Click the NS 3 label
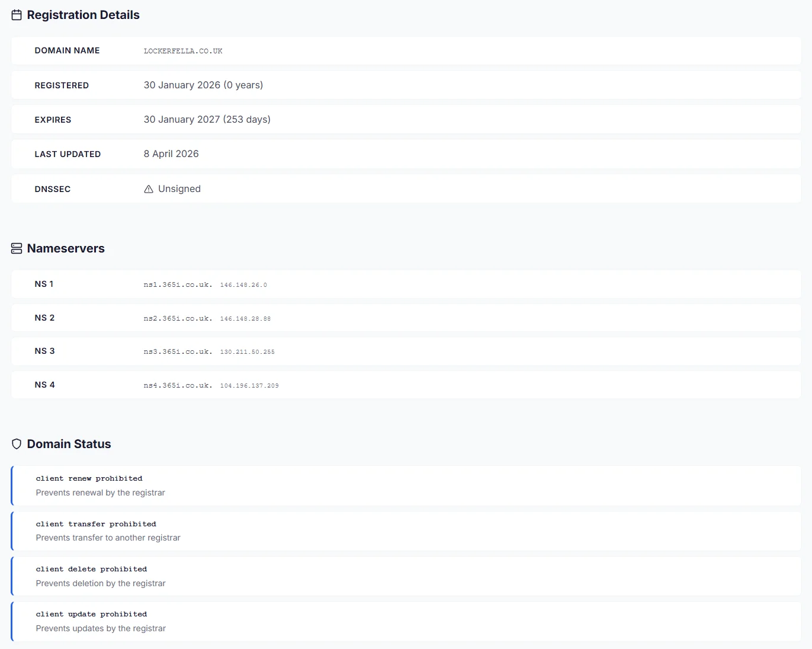This screenshot has width=812, height=649. pyautogui.click(x=44, y=351)
